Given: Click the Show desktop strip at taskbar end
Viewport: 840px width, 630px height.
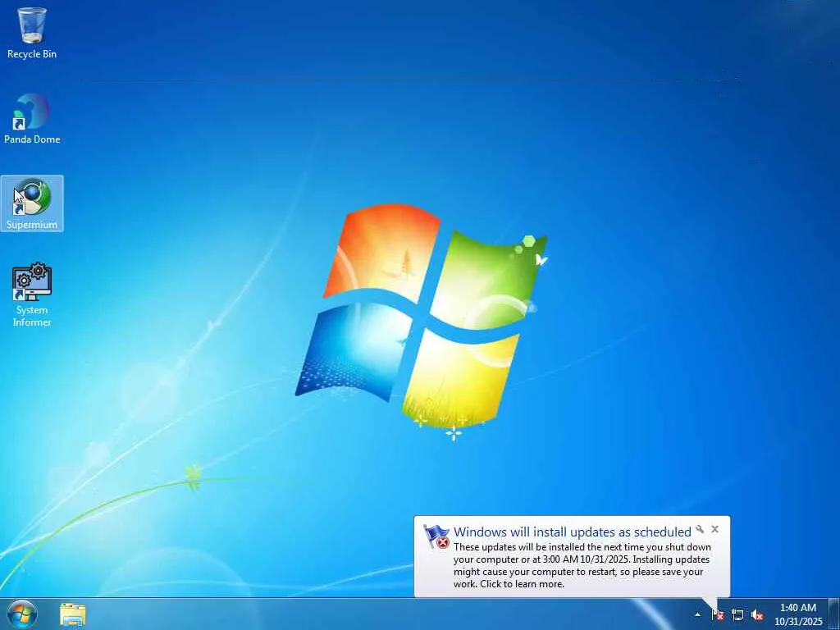Looking at the screenshot, I should tap(834, 614).
